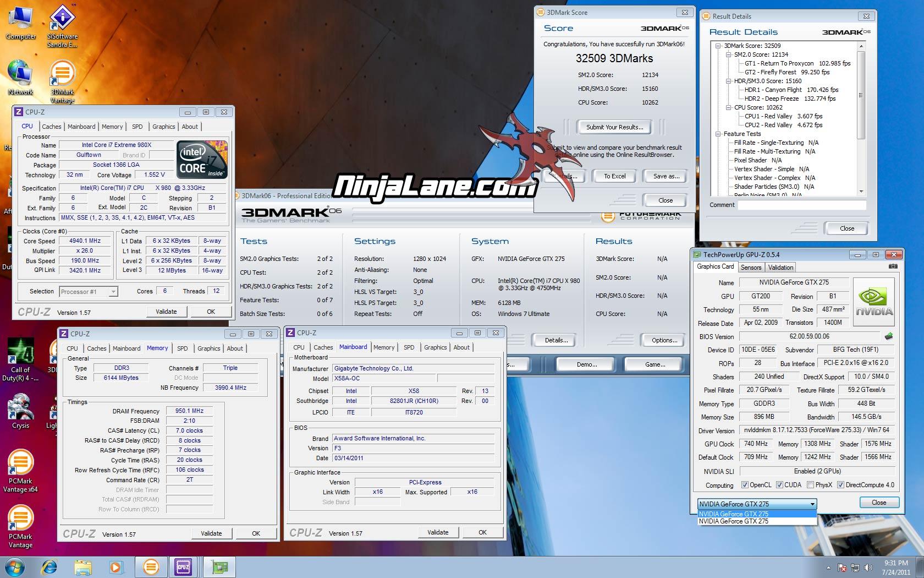924x578 pixels.
Task: Switch to Caches tab in top CPU-Z window
Action: (52, 127)
